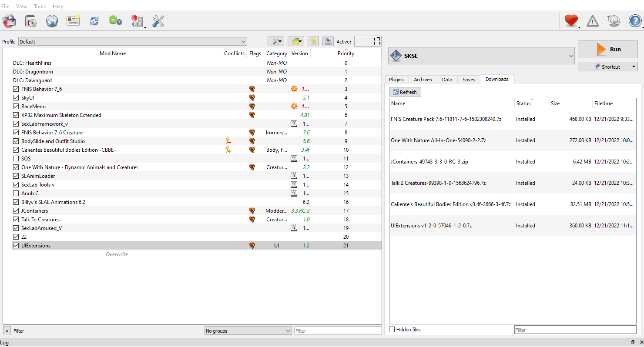Click the create backup icon beside Active counter
Screen dimensions: 644x347
pos(328,41)
